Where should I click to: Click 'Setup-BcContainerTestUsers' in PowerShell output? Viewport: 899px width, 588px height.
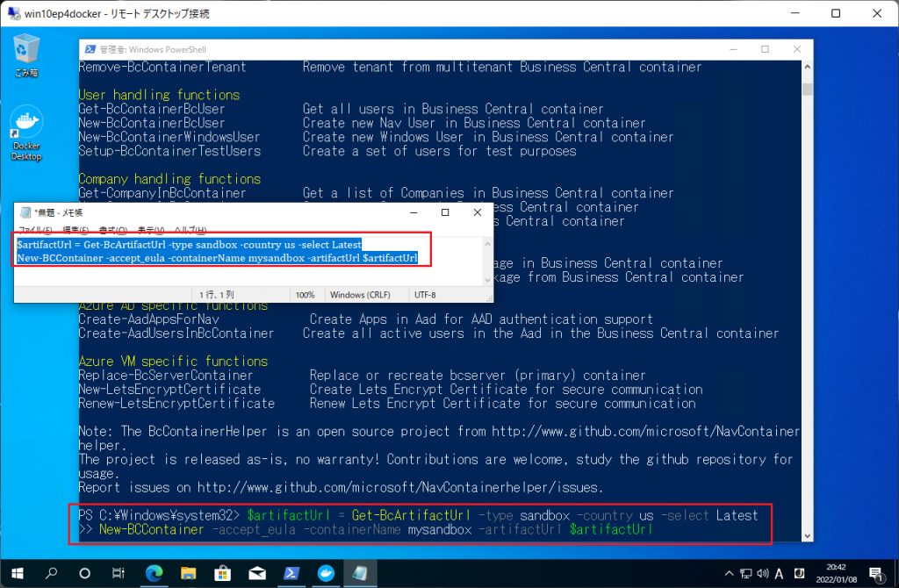coord(169,151)
